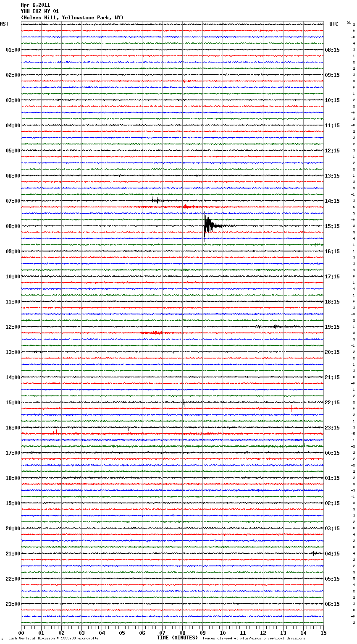The width and height of the screenshot is (357, 644).
Task: Click the 14:15 UTC time label
Action: 332,201
